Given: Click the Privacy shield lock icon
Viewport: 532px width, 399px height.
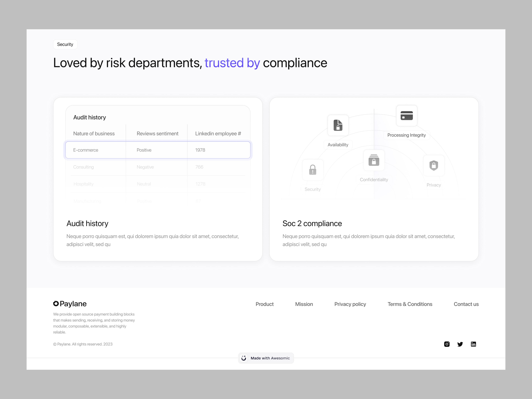Looking at the screenshot, I should (434, 165).
